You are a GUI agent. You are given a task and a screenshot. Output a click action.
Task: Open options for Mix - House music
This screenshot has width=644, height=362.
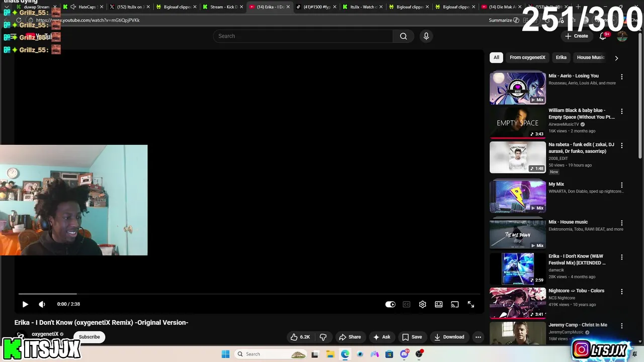coord(622,223)
